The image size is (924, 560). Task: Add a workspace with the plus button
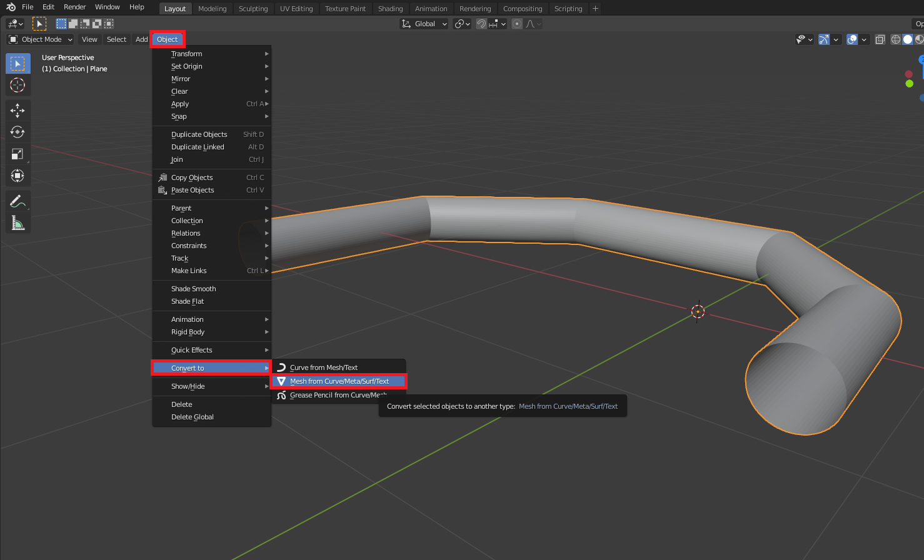(x=595, y=9)
